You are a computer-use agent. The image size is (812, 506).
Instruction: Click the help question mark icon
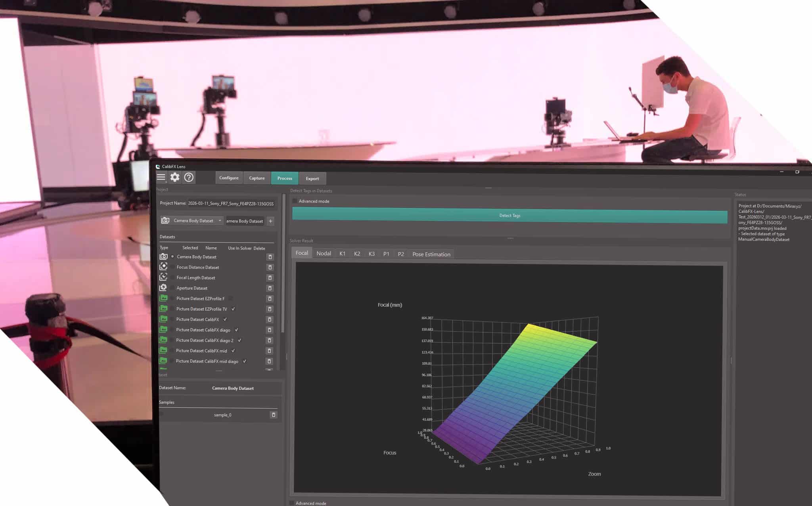coord(189,177)
